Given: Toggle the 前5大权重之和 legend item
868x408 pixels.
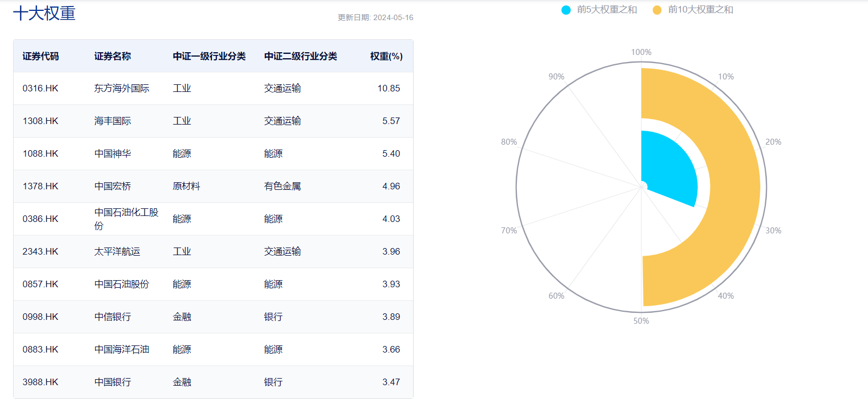Looking at the screenshot, I should (x=599, y=10).
